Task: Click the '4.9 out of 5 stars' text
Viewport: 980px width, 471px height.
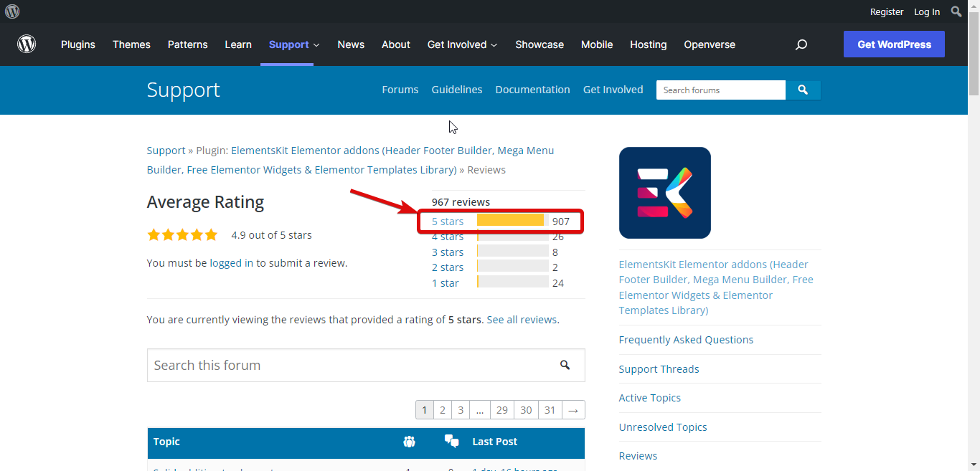Action: (x=271, y=235)
